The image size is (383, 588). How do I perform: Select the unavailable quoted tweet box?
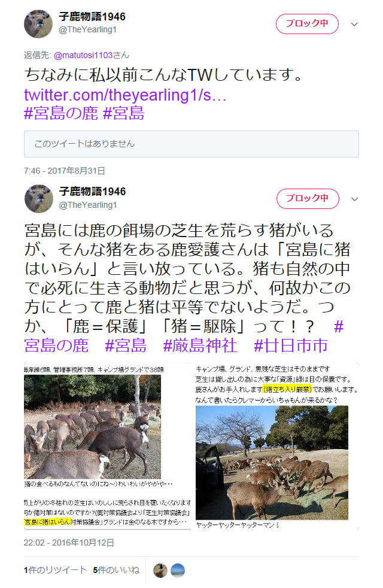(x=191, y=144)
